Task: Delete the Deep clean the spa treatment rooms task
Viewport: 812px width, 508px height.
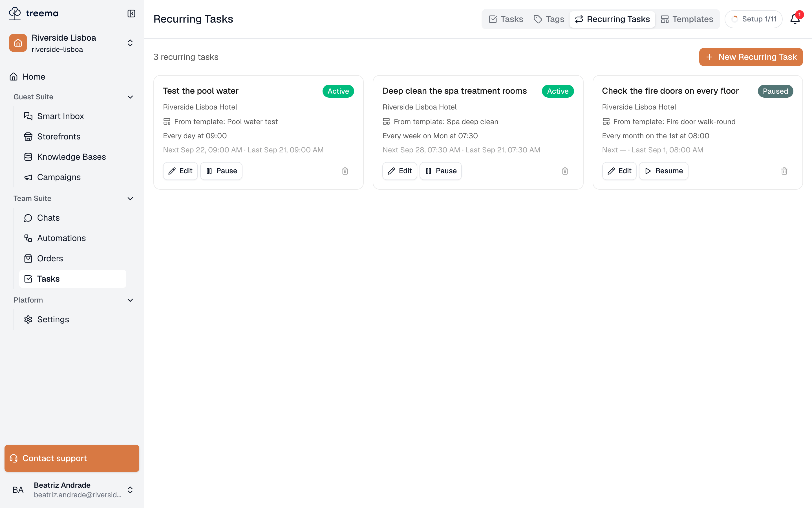Action: (565, 171)
